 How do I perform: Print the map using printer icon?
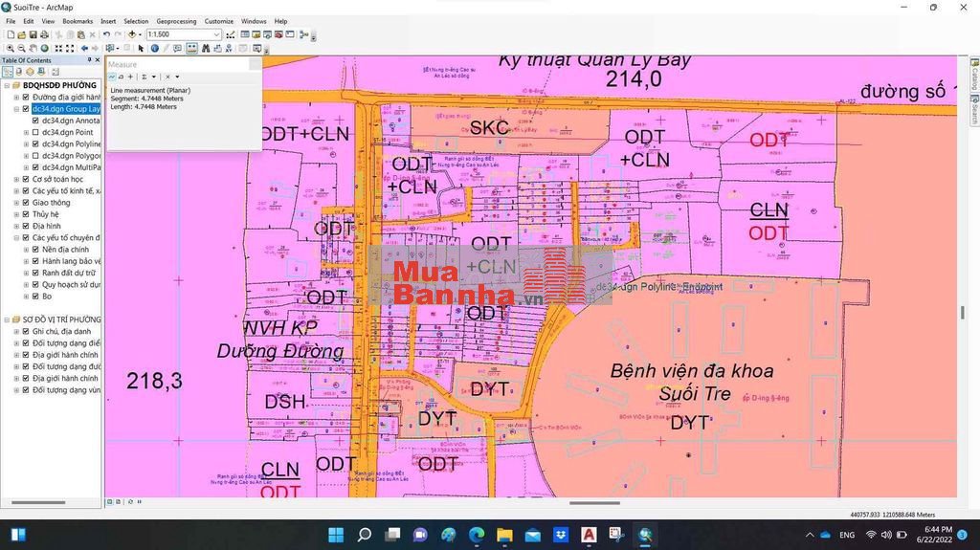[44, 34]
